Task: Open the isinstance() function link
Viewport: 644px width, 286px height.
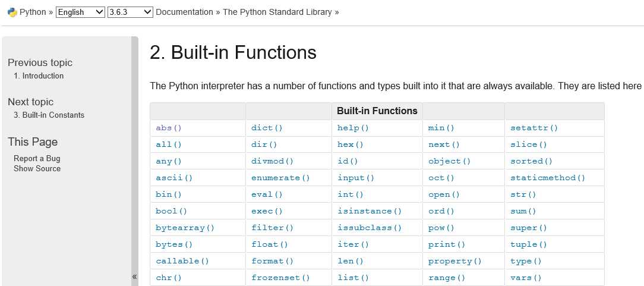Action: click(370, 211)
